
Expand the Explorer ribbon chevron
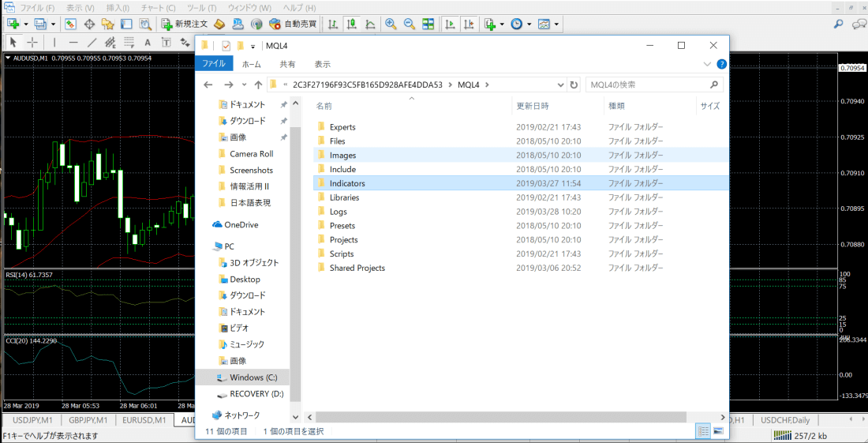tap(706, 64)
